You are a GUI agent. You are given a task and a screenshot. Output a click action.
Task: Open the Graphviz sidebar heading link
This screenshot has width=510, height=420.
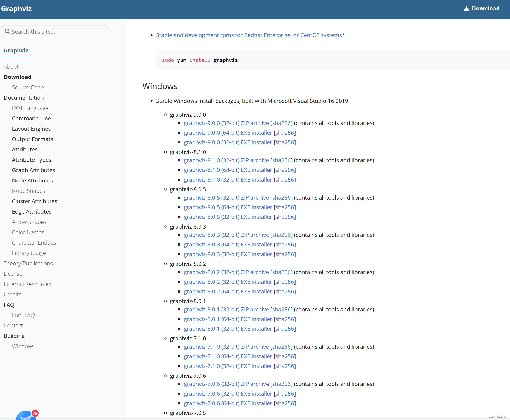[x=16, y=50]
